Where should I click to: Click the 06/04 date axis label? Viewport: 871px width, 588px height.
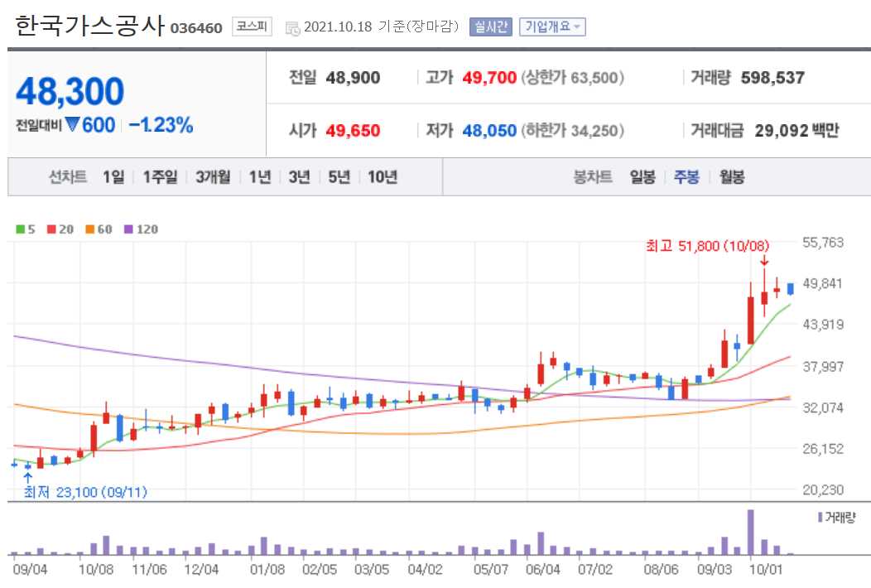(542, 570)
